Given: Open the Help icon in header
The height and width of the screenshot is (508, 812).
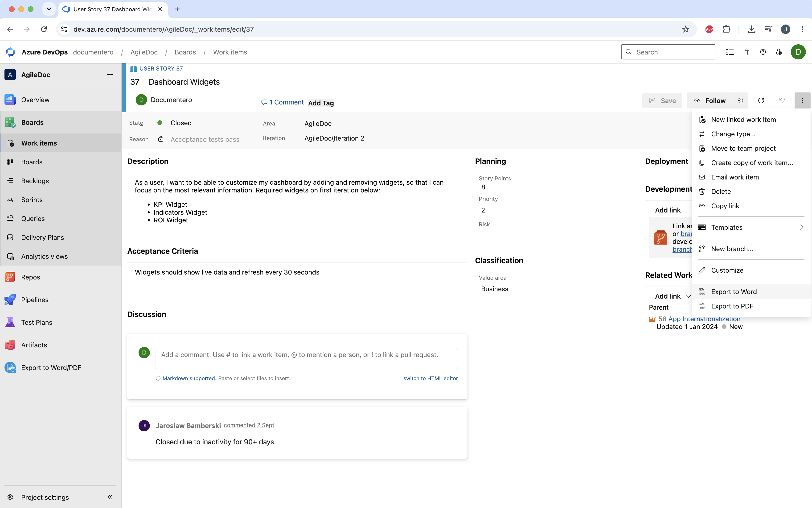Looking at the screenshot, I should point(763,52).
